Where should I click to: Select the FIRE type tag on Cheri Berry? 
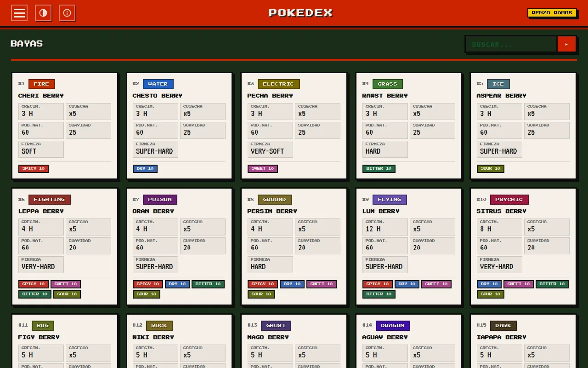click(41, 84)
